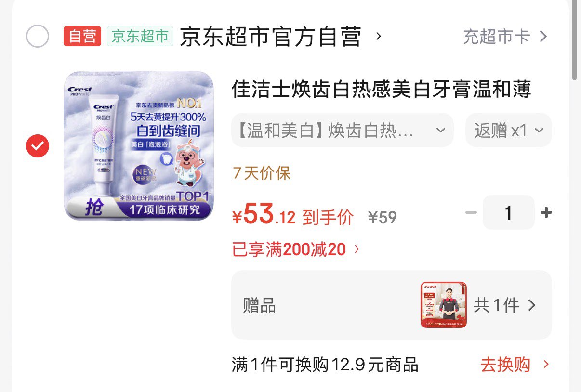Open the 京东超市官方自营 store arrow
The width and height of the screenshot is (581, 392).
[379, 36]
